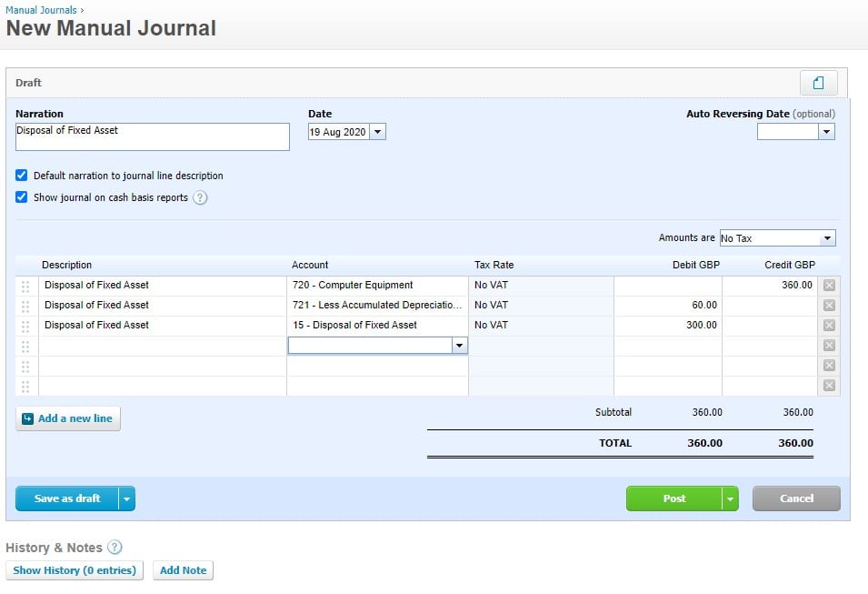Image resolution: width=868 pixels, height=594 pixels.
Task: Edit description in Accumulated Depreciation row
Action: point(162,306)
